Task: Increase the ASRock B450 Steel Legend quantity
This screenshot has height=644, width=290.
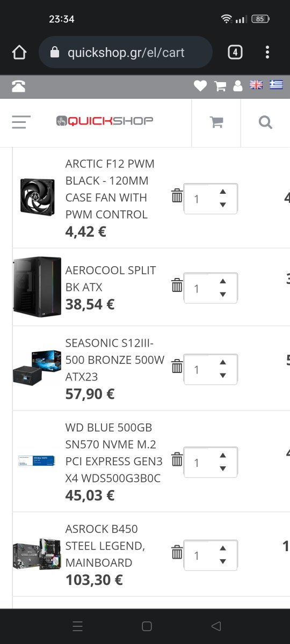Action: point(223,548)
